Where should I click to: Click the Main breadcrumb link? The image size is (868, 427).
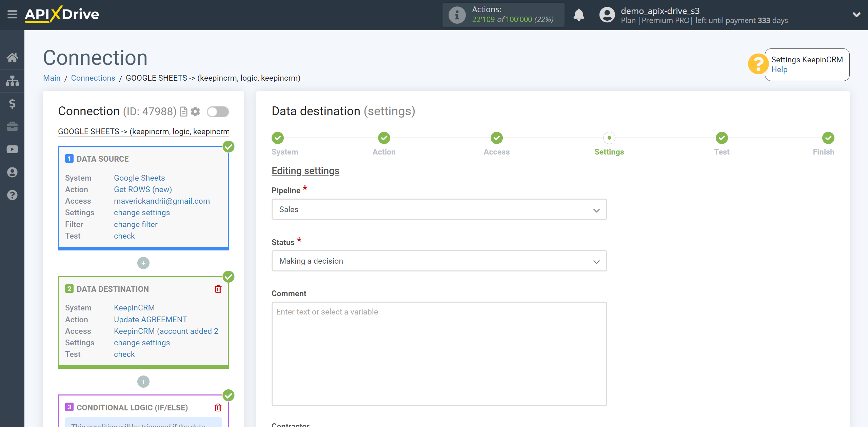(52, 78)
